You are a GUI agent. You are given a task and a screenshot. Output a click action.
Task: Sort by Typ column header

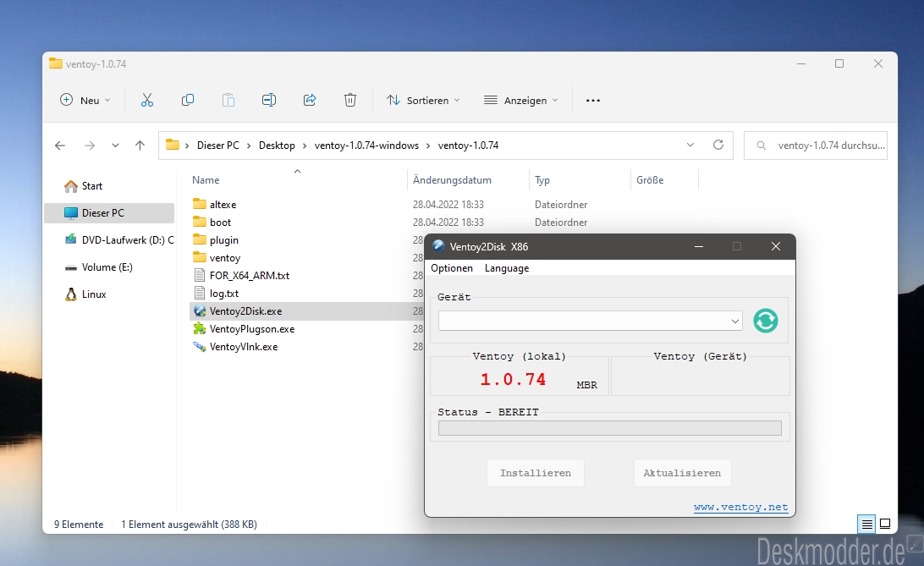(542, 180)
